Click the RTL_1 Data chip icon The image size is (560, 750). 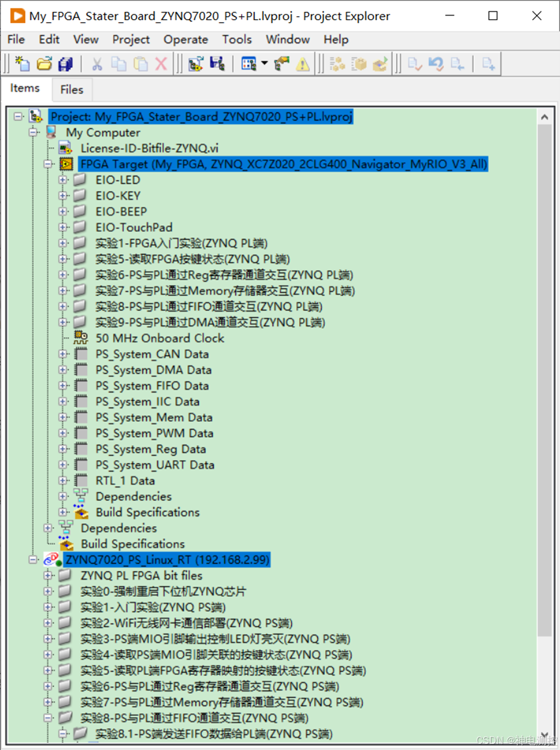[x=81, y=480]
